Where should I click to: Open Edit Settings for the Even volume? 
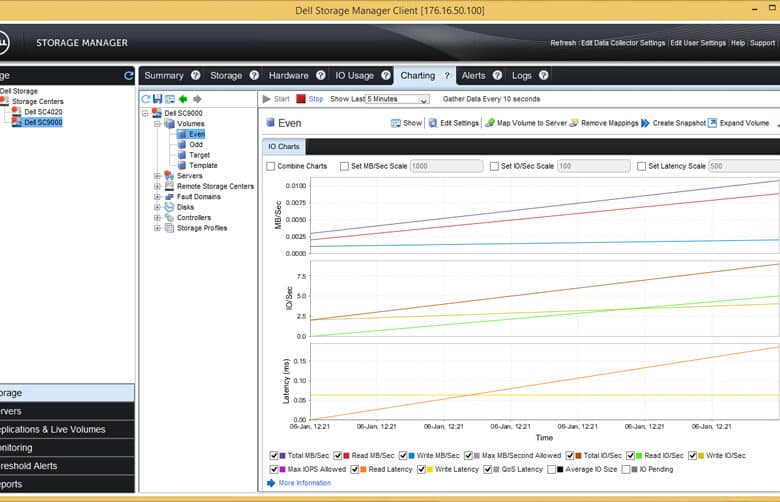(x=454, y=123)
